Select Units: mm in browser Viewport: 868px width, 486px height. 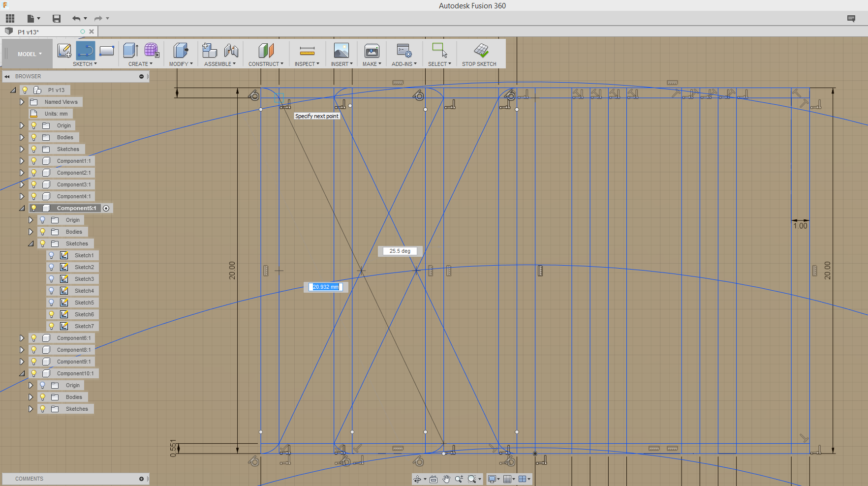(56, 114)
